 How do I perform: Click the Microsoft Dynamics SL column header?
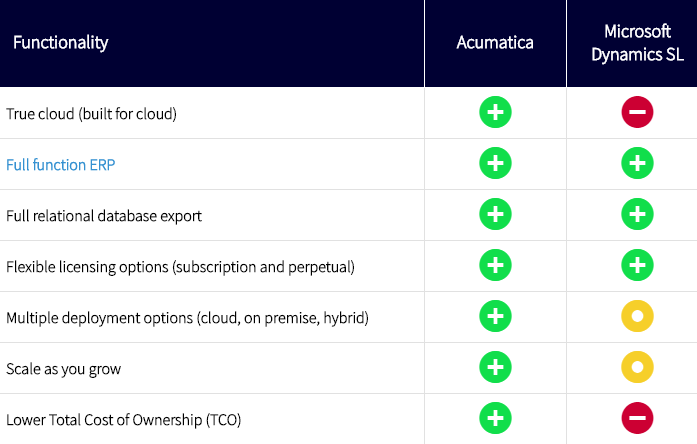click(x=637, y=43)
